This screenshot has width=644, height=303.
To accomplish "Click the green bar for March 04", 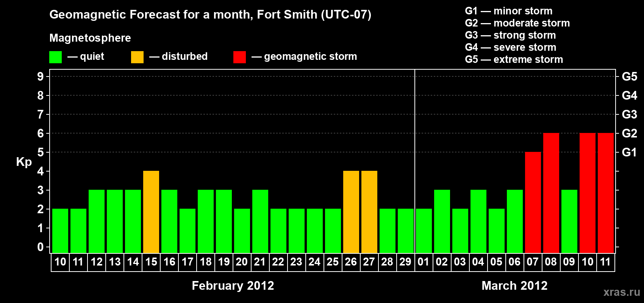I will 478,222.
